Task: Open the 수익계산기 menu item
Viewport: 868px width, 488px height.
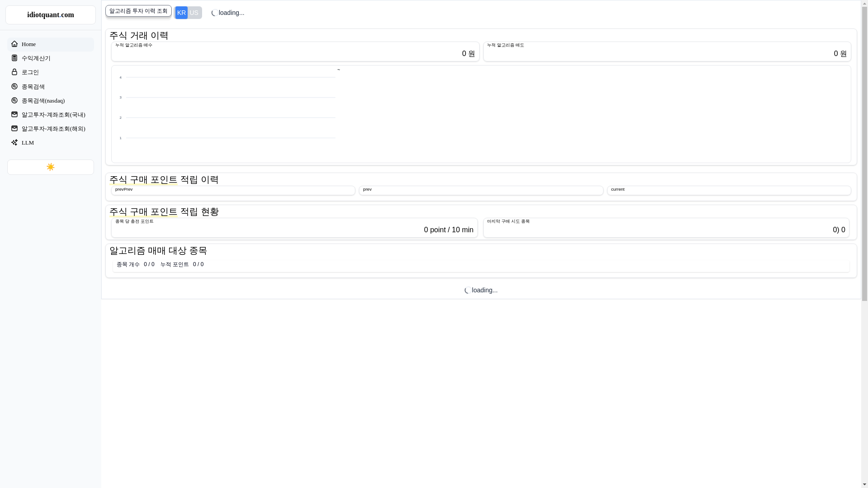Action: coord(51,58)
